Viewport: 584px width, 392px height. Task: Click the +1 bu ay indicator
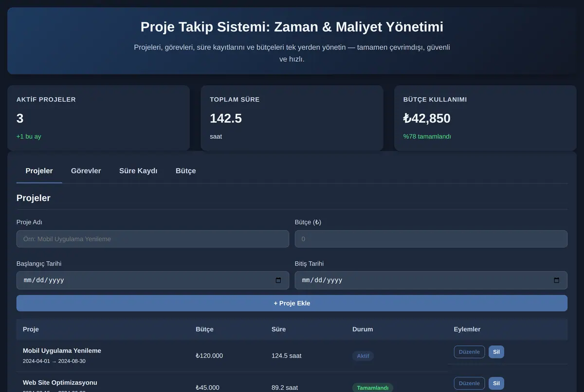click(x=29, y=137)
